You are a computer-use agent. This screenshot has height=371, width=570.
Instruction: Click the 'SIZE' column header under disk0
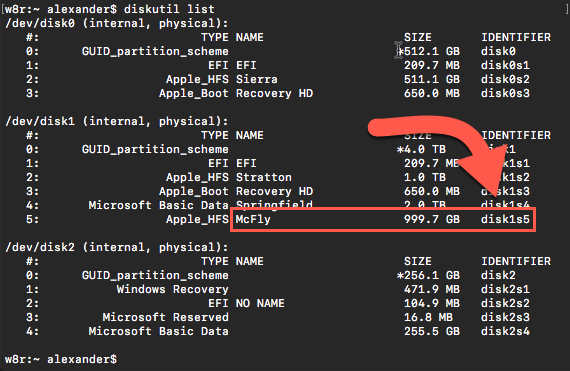[418, 37]
